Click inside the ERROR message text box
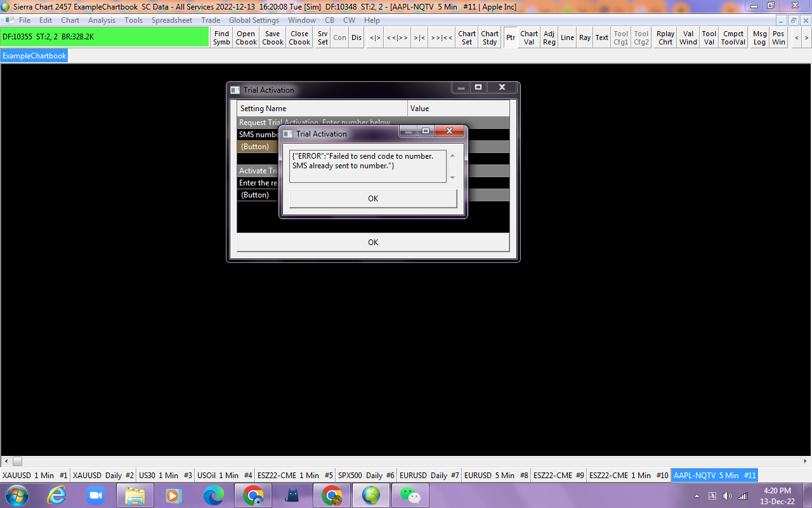The width and height of the screenshot is (812, 508). 368,166
